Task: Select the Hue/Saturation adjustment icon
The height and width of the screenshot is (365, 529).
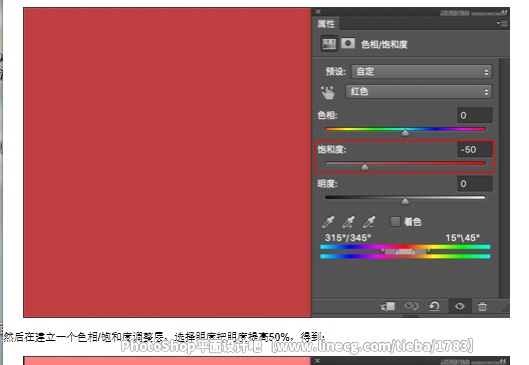Action: click(329, 44)
